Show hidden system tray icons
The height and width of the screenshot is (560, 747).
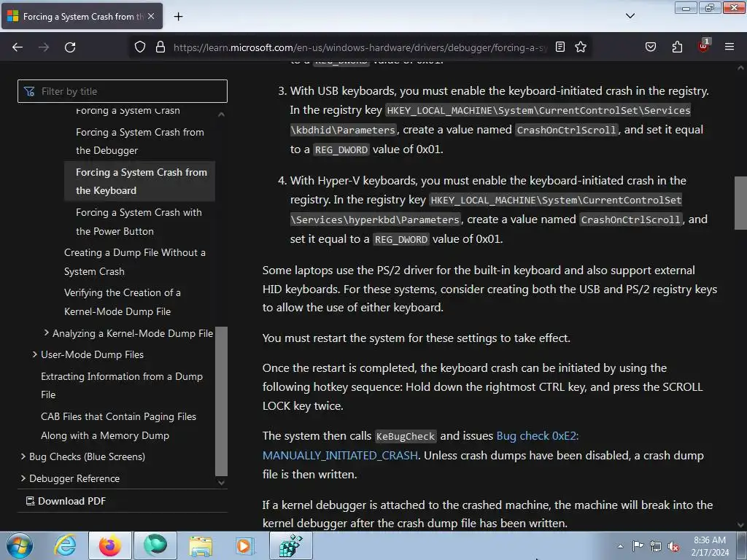pos(620,546)
